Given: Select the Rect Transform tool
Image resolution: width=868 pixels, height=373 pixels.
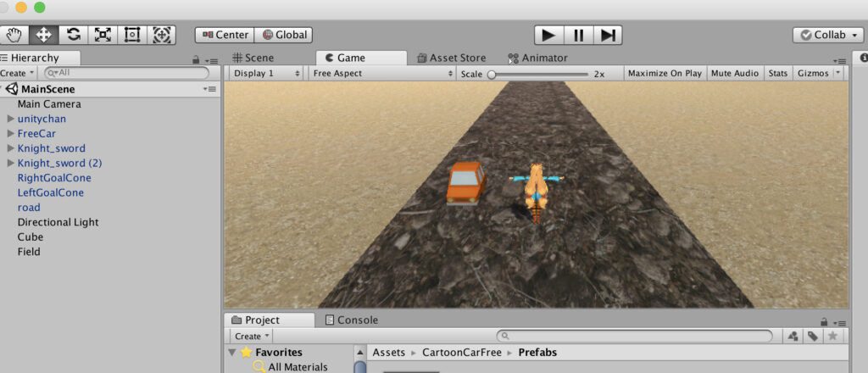Looking at the screenshot, I should pyautogui.click(x=131, y=35).
